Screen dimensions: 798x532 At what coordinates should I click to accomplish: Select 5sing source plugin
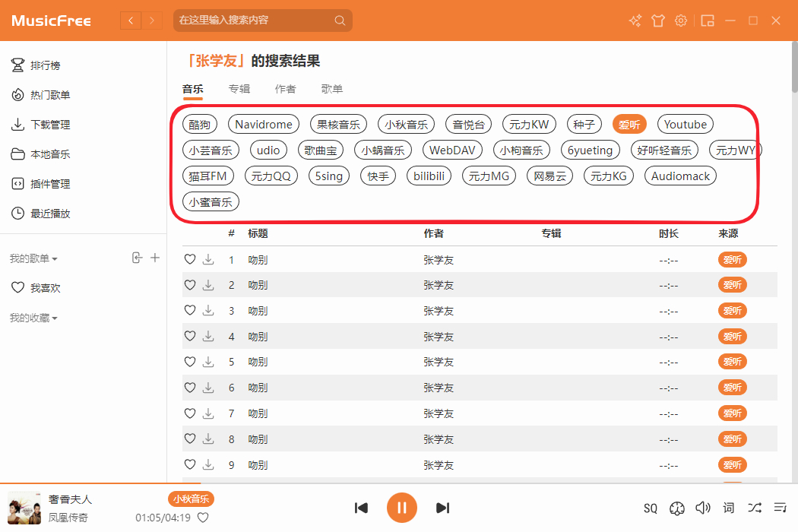click(x=329, y=176)
